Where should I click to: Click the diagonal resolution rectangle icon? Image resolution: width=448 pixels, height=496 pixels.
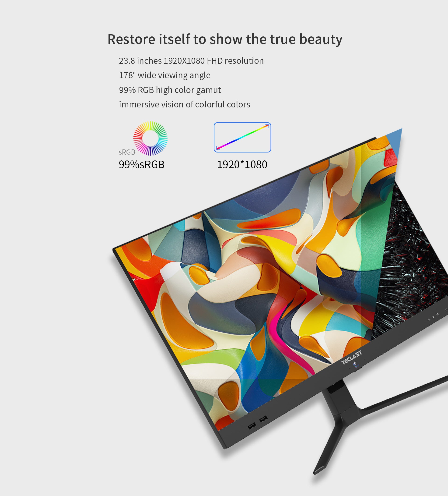tap(242, 137)
